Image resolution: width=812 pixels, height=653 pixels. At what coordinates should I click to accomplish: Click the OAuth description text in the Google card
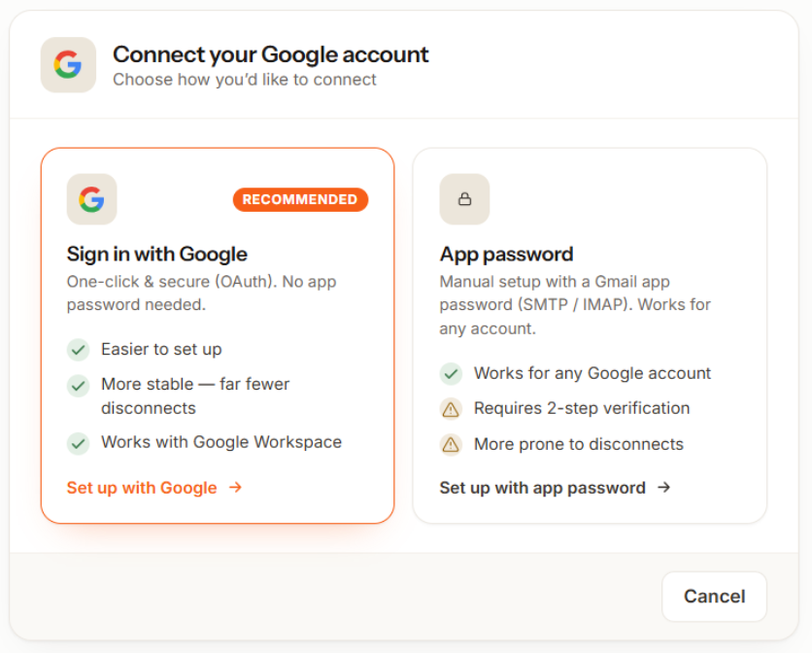tap(201, 292)
